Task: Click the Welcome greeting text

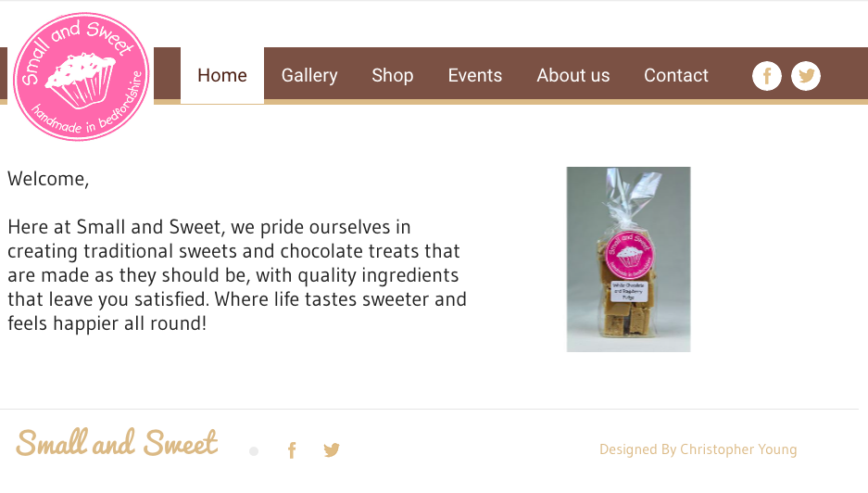Action: tap(48, 179)
